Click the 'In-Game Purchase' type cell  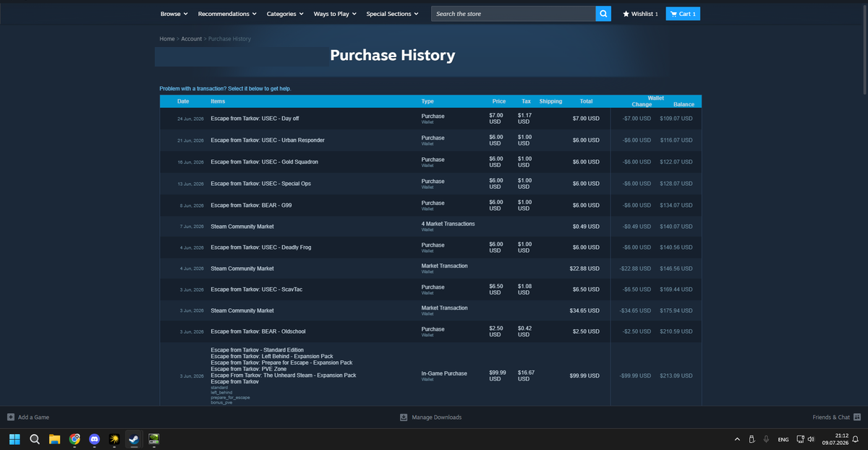[444, 375]
